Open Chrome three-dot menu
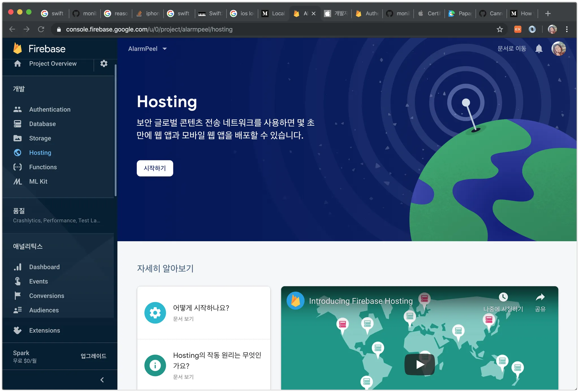579x392 pixels. pyautogui.click(x=567, y=29)
